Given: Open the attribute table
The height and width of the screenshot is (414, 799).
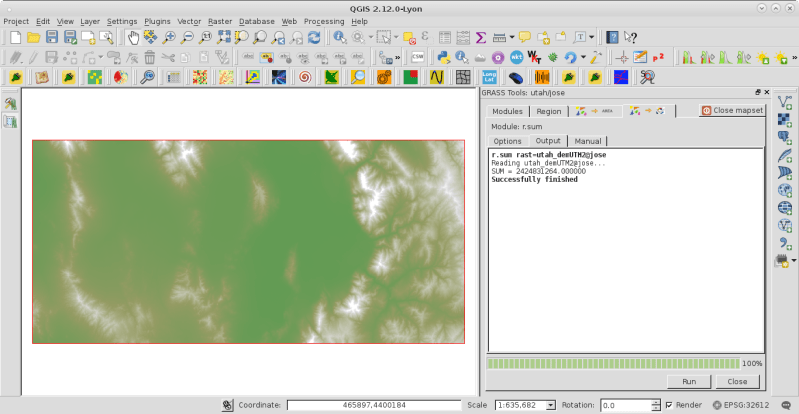Looking at the screenshot, I should pos(445,37).
